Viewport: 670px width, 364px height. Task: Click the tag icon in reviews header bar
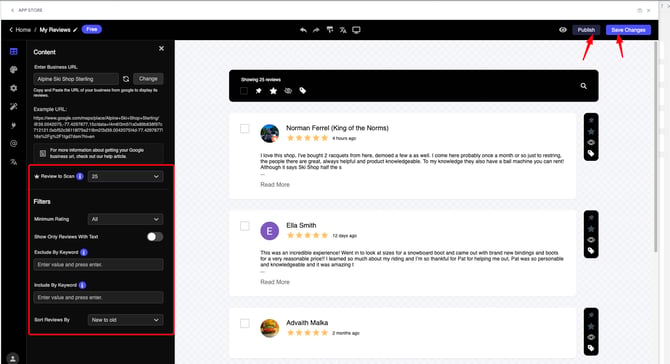tap(303, 91)
